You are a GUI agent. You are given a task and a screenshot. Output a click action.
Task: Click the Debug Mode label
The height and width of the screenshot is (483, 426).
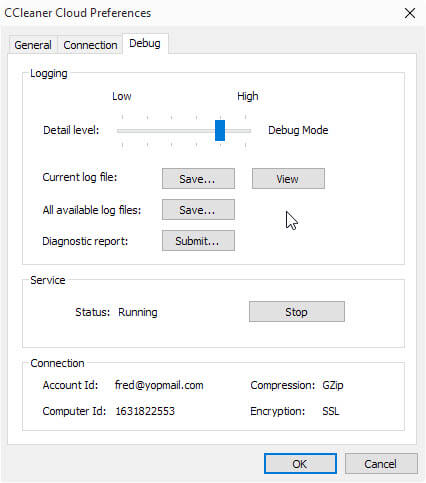(x=298, y=130)
